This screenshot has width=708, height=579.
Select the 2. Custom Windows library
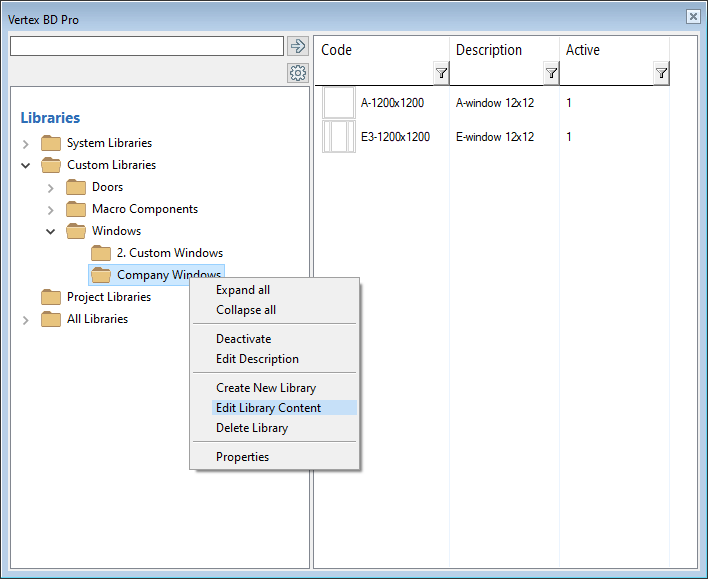point(169,253)
